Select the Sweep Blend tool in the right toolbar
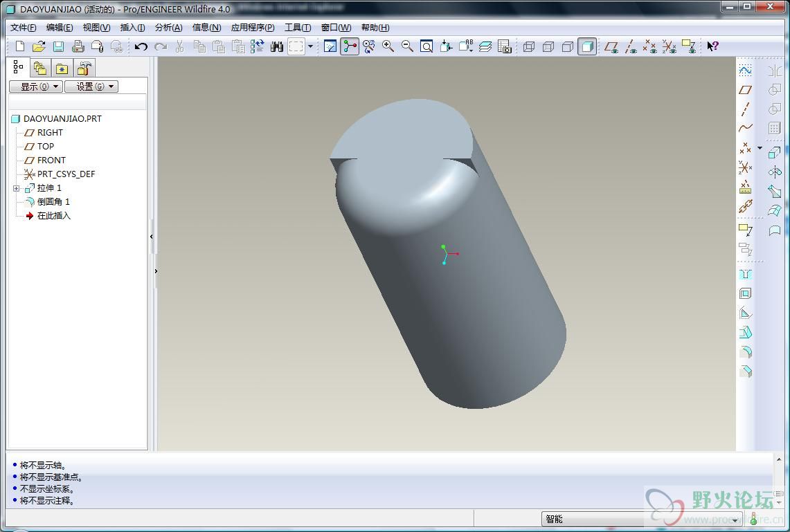790x532 pixels. [774, 191]
